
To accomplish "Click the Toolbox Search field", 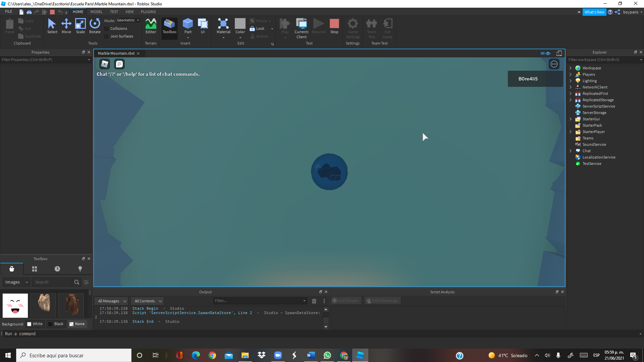I will pos(52,282).
